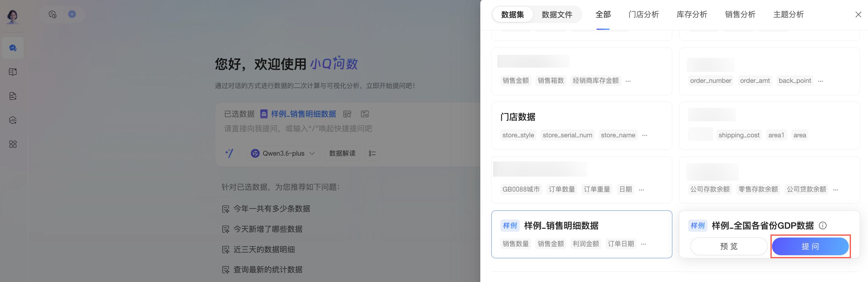Open the chat Q&A sidebar icon
868x282 pixels.
(13, 48)
